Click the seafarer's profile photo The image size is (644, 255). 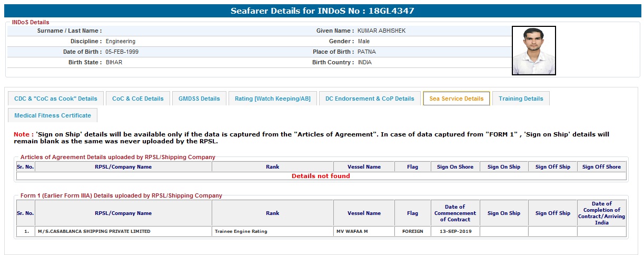pyautogui.click(x=533, y=51)
